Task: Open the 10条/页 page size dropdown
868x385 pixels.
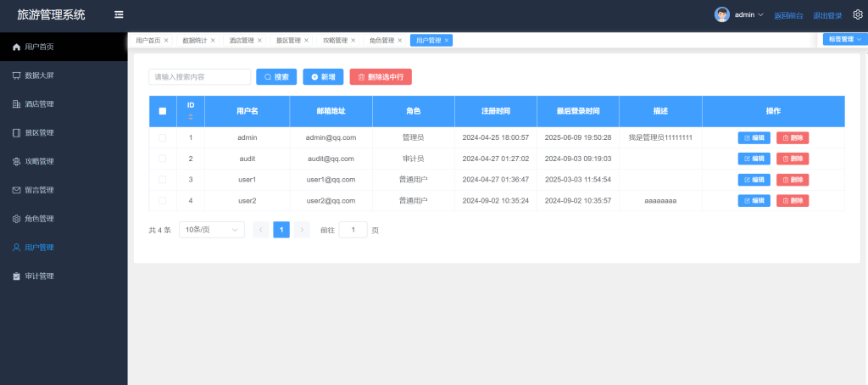Action: click(212, 229)
